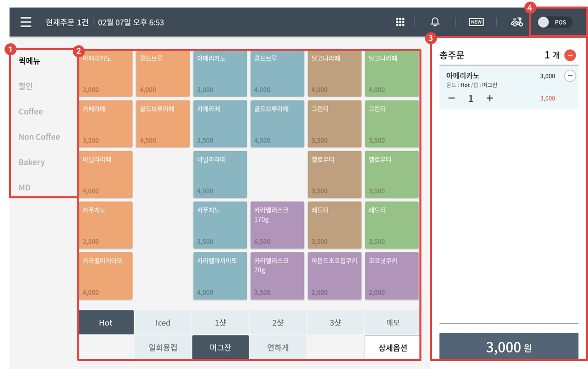
Task: Clear all orders with red minus
Action: pos(570,55)
